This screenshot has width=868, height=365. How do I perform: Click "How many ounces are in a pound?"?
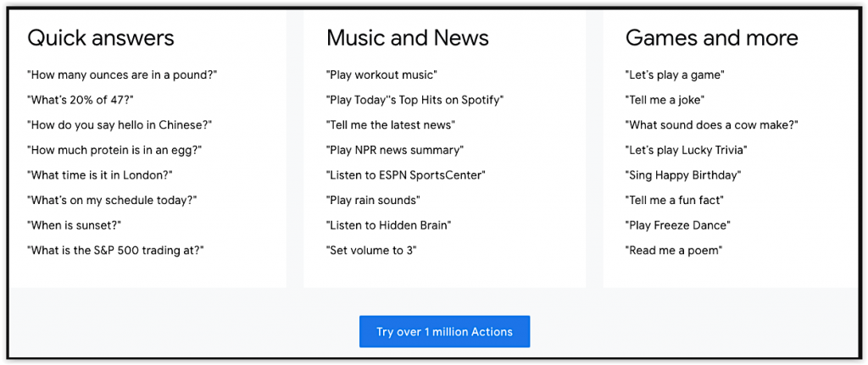click(x=122, y=75)
